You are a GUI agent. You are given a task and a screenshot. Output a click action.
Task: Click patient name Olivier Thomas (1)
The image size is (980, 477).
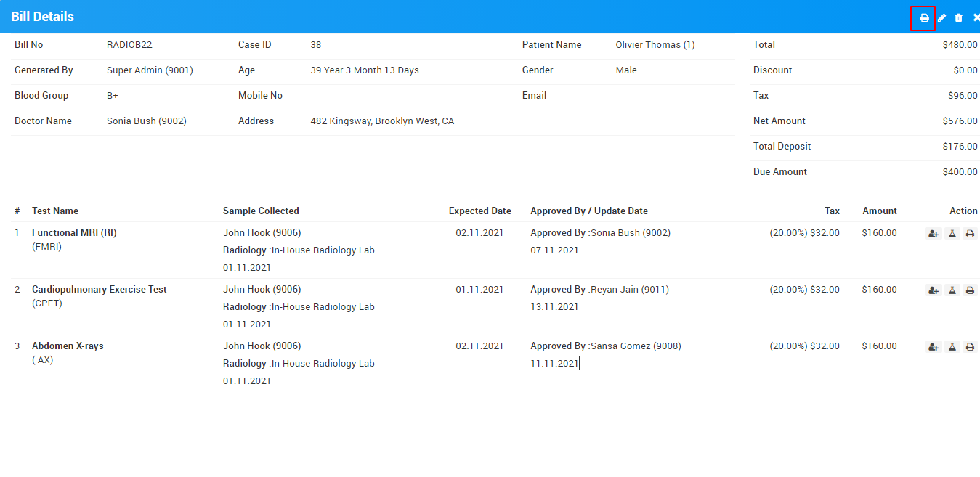click(x=655, y=45)
